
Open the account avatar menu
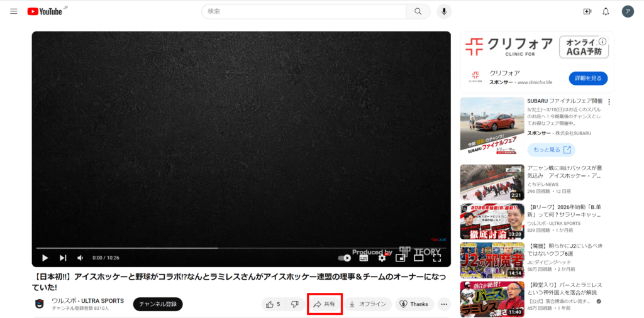point(628,11)
